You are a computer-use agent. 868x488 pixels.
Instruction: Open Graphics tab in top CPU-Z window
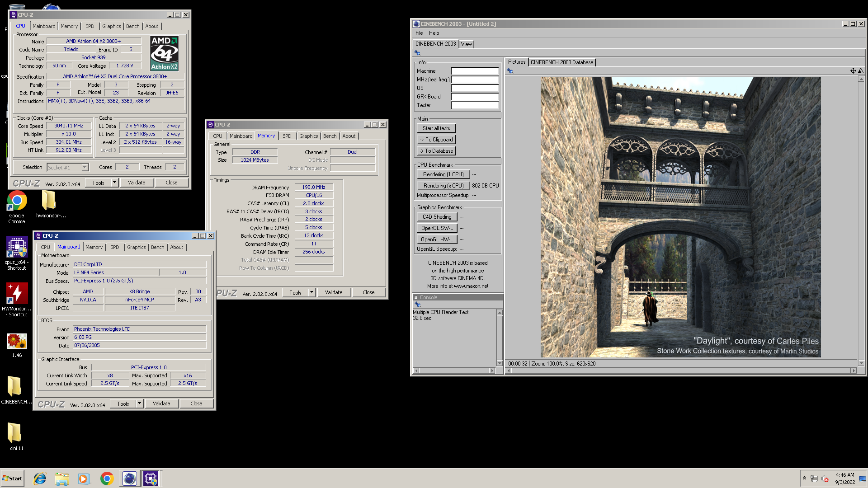click(x=111, y=26)
